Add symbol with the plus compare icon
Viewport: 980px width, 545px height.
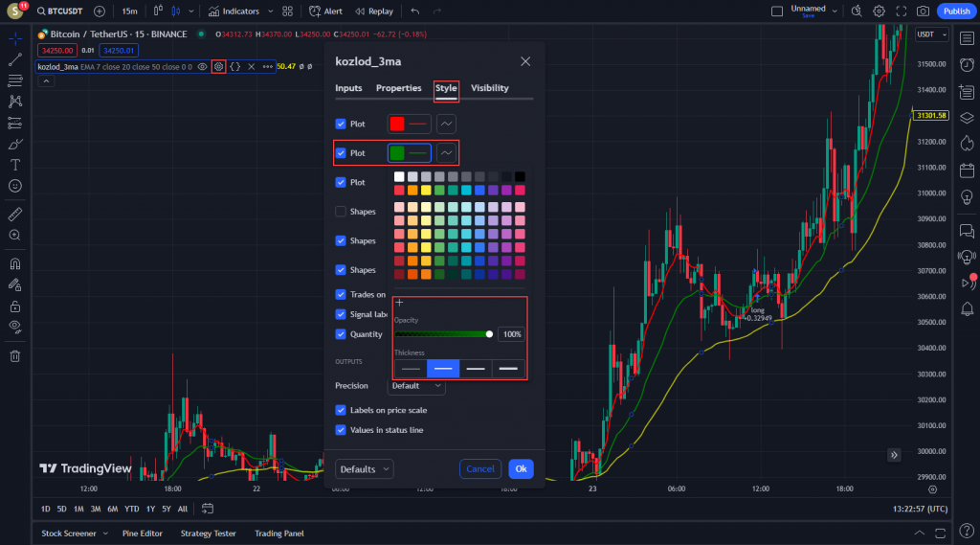tap(100, 11)
